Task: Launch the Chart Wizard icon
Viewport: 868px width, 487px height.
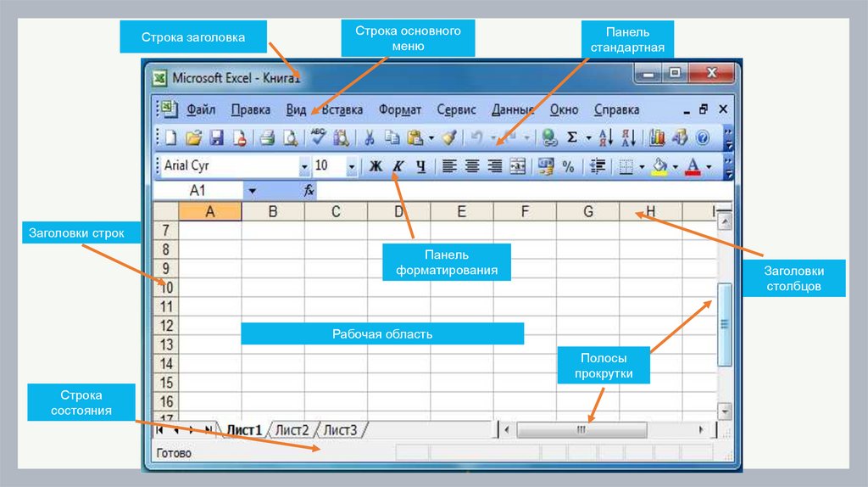Action: 657,137
